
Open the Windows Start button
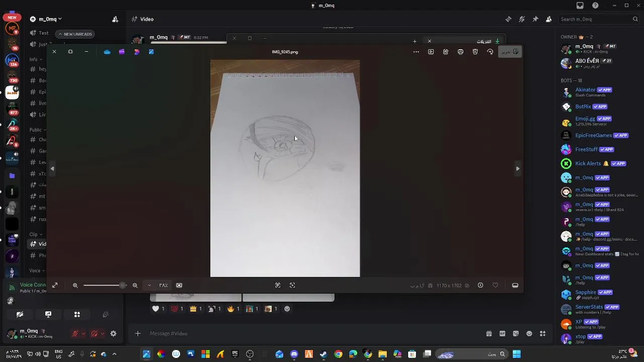(517, 354)
